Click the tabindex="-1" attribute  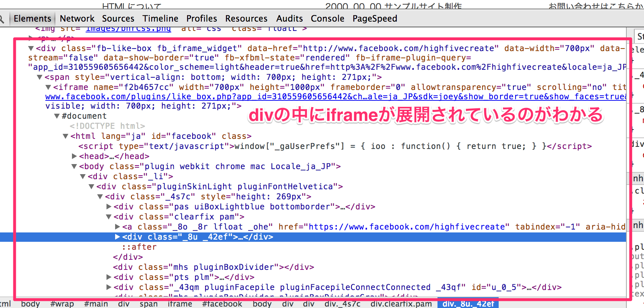point(548,227)
